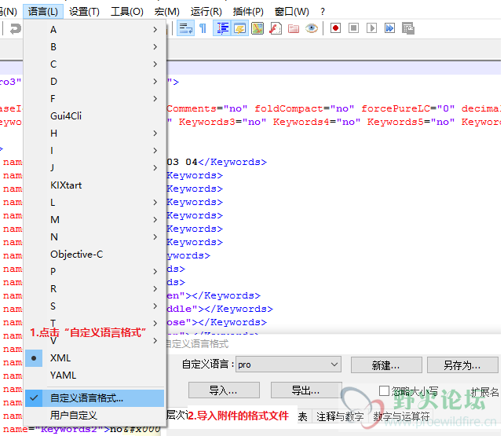
Task: Open the 插件(P) menu
Action: [248, 12]
